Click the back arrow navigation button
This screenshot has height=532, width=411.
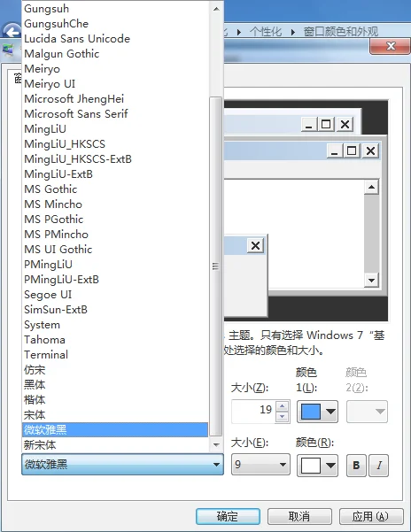click(12, 32)
